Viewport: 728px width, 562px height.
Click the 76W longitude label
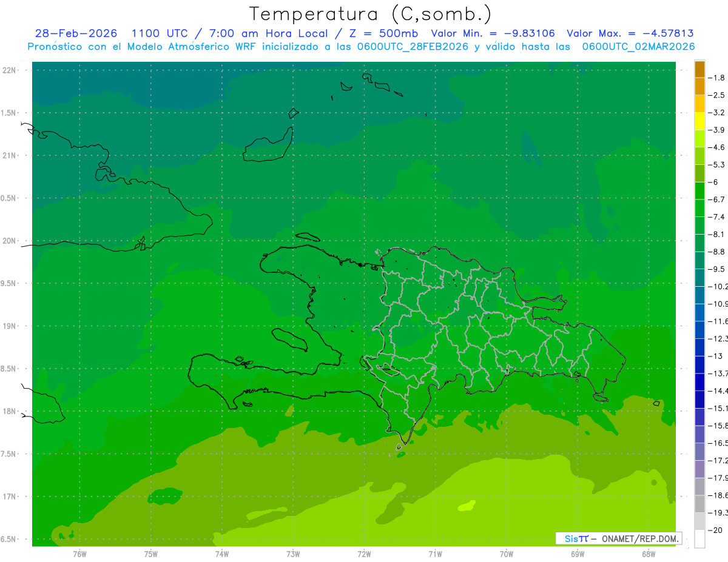pyautogui.click(x=79, y=554)
